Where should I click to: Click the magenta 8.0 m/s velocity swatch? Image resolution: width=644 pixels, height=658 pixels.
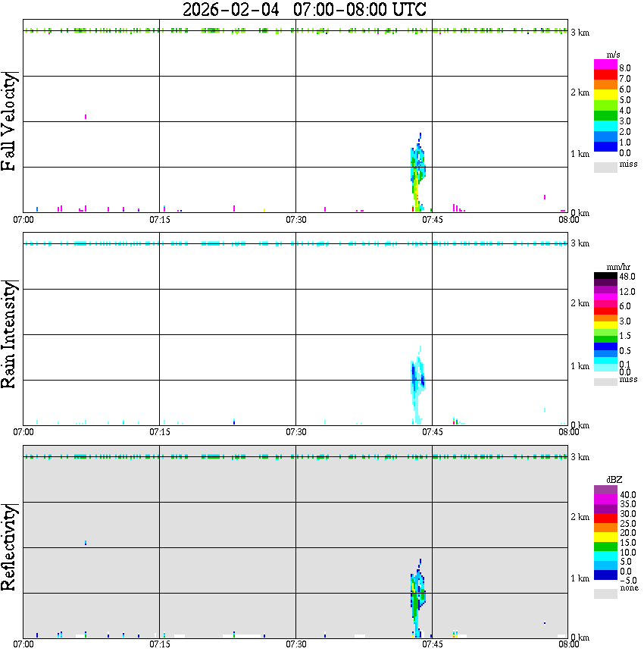click(605, 64)
